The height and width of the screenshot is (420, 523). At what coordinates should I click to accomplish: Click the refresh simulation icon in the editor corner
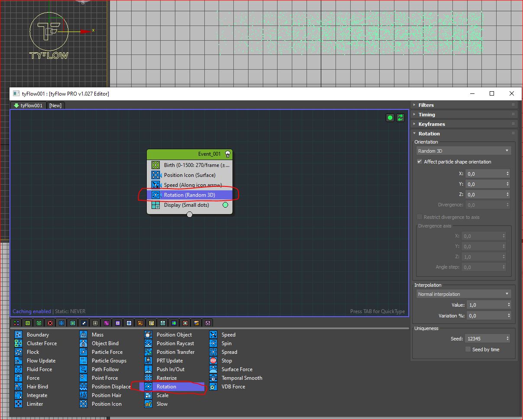[x=400, y=118]
